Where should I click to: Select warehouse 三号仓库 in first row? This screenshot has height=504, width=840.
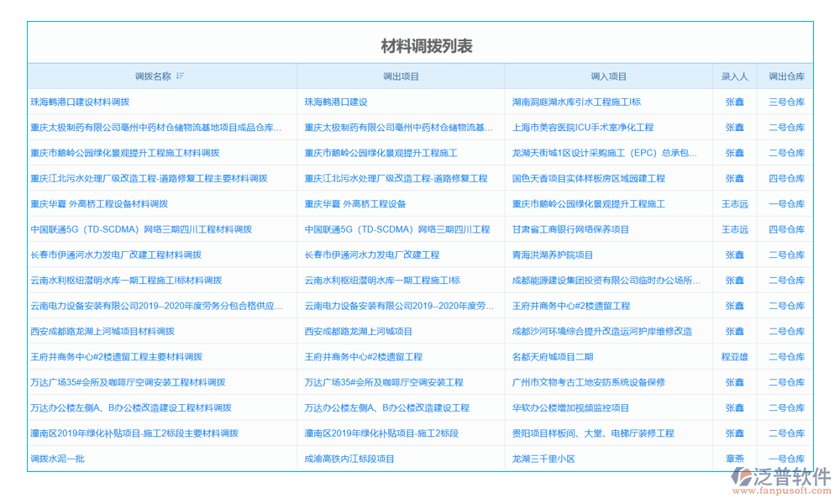click(x=785, y=102)
